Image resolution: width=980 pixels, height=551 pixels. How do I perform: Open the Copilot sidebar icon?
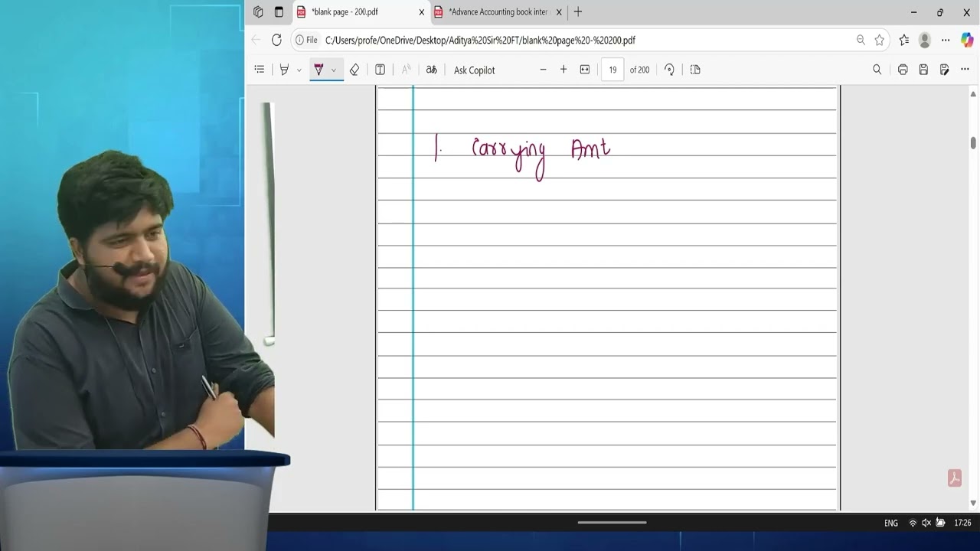tap(967, 40)
